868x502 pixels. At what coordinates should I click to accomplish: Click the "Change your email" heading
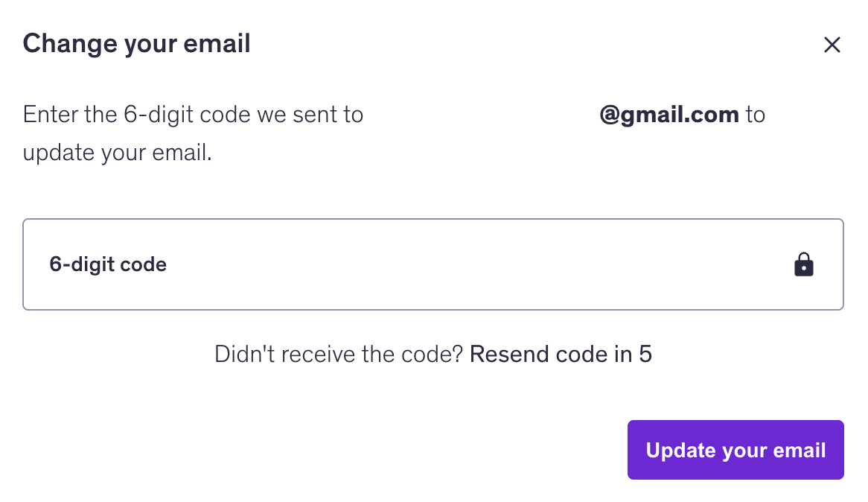tap(136, 44)
